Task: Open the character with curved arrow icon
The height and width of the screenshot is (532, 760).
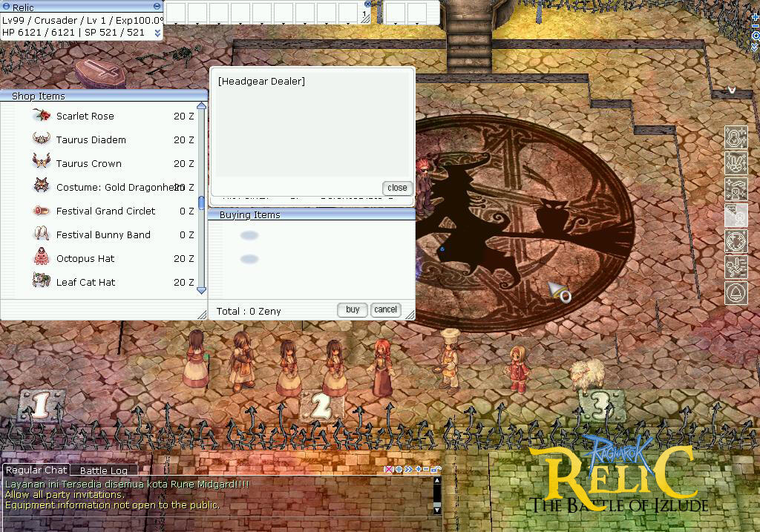Action: click(x=736, y=189)
